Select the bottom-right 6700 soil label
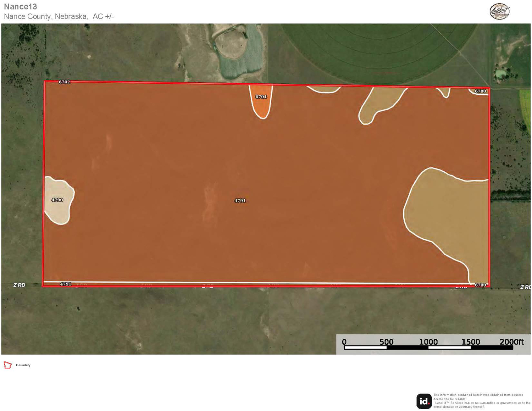 coord(480,285)
